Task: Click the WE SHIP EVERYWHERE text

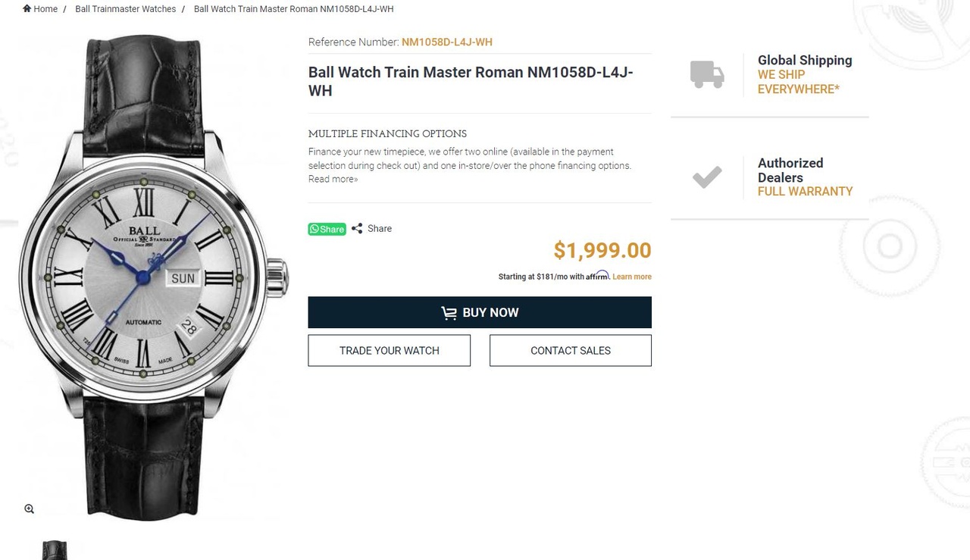Action: point(798,82)
